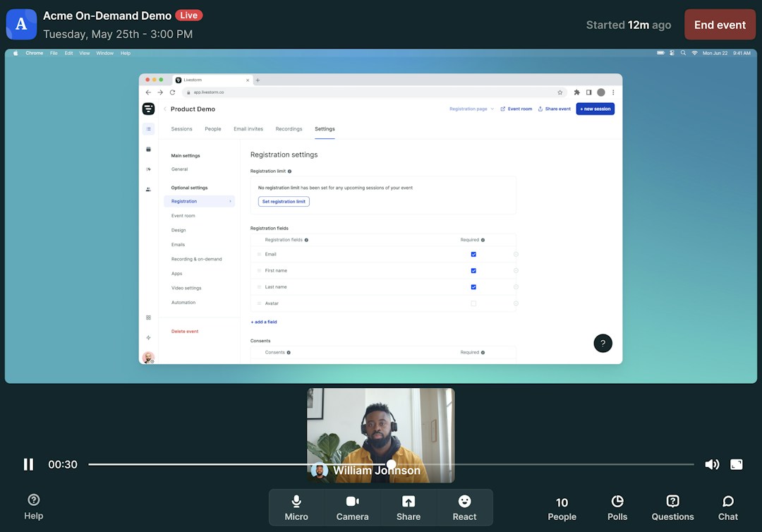Open Chrome extensions puzzle icon
This screenshot has width=762, height=532.
(577, 92)
